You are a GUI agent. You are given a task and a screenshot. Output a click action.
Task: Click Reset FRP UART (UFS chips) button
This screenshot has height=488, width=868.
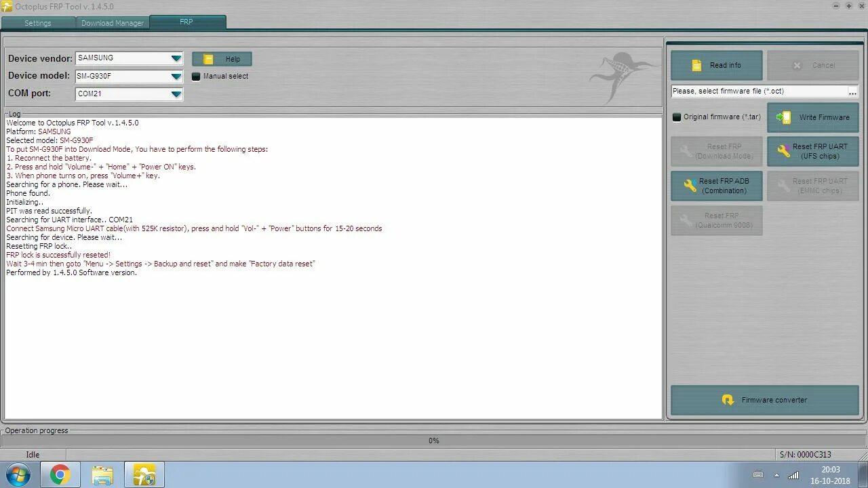pos(813,151)
